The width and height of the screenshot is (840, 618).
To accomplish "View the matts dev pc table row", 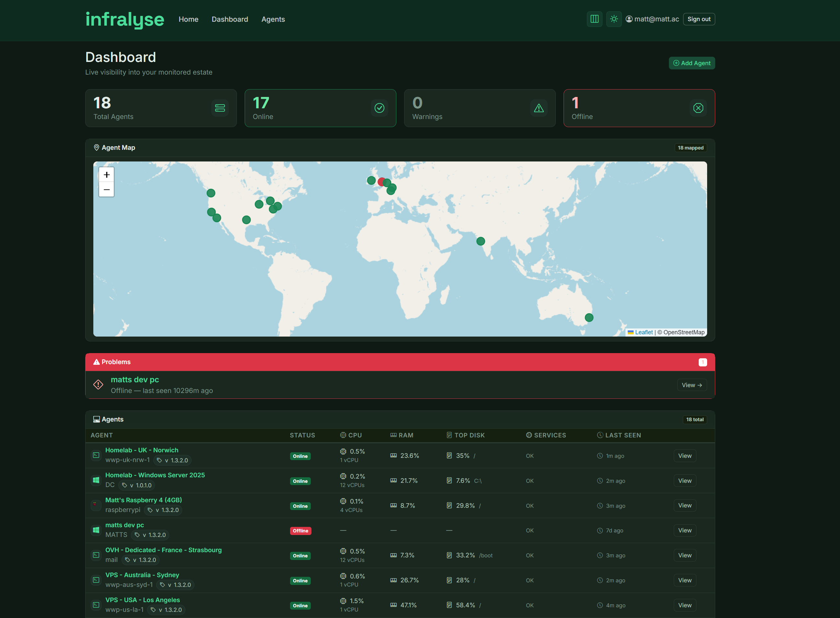I will [x=684, y=530].
